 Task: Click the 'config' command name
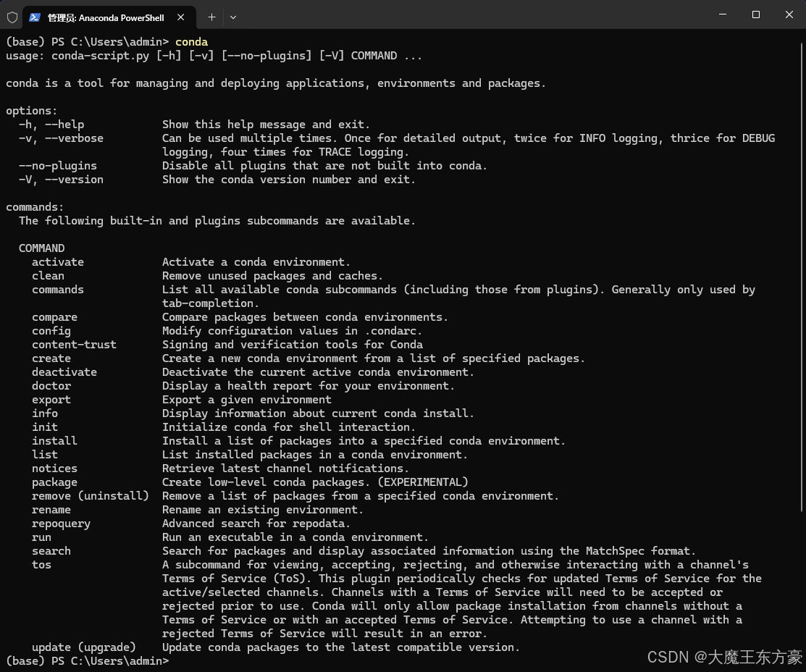coord(51,331)
